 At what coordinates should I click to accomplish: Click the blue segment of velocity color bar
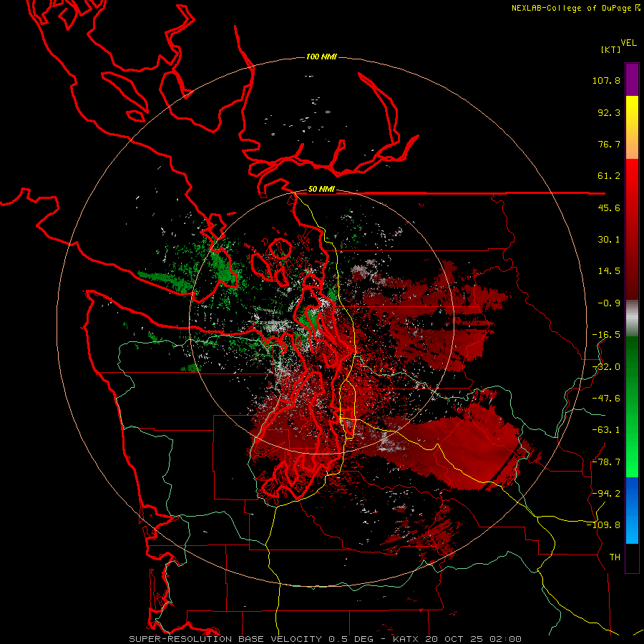[x=632, y=510]
